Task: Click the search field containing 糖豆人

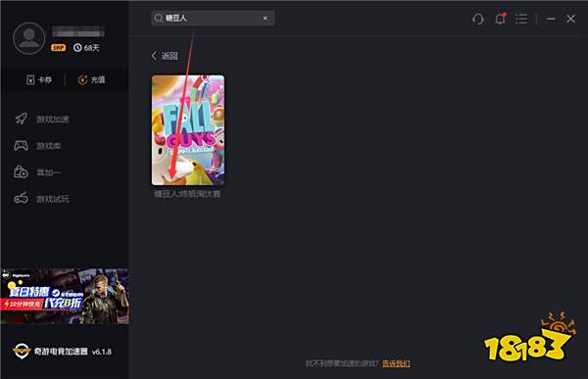Action: pyautogui.click(x=213, y=18)
